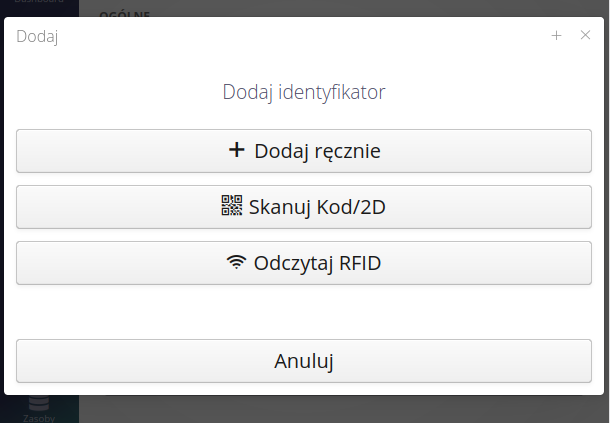Image resolution: width=610 pixels, height=423 pixels.
Task: Select the Skanuj Kod/2D button label
Action: (x=317, y=208)
